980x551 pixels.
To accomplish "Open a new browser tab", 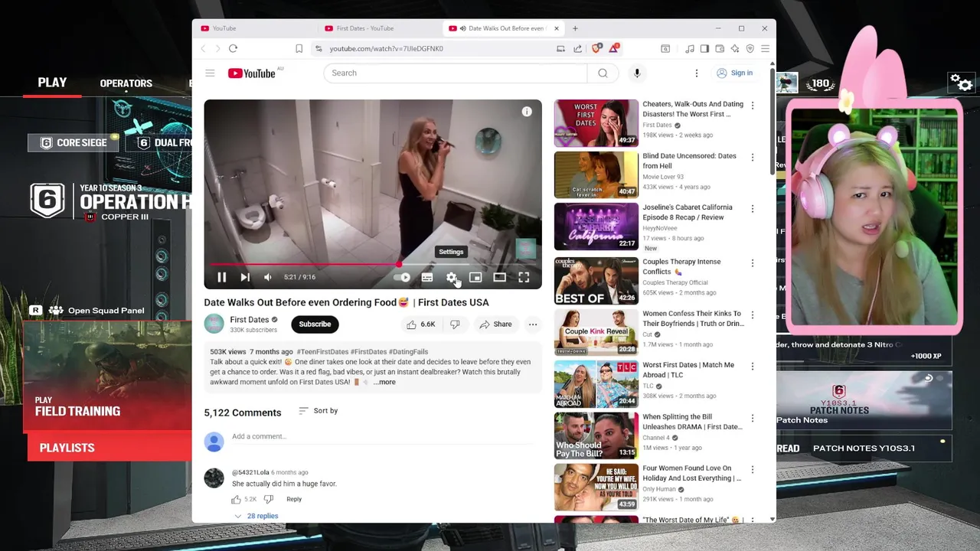I will 575,28.
